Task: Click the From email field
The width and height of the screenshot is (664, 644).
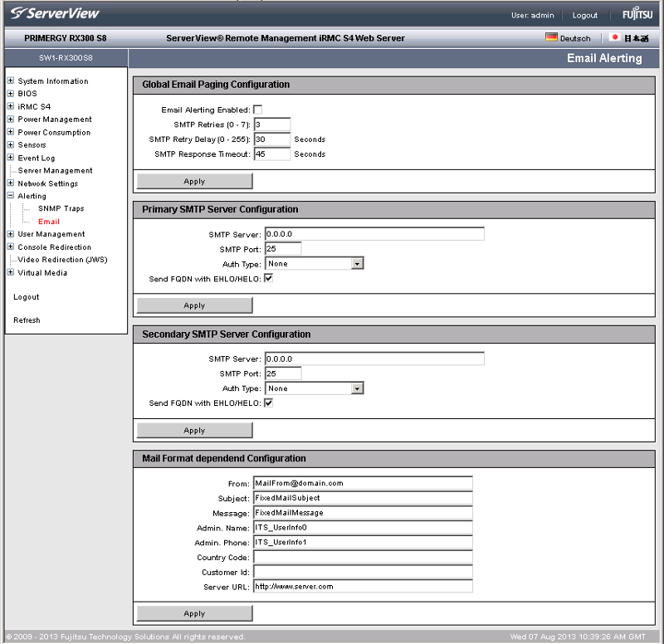Action: tap(363, 483)
